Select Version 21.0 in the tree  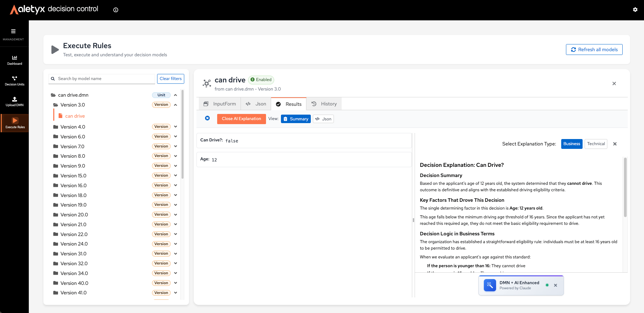pyautogui.click(x=73, y=224)
